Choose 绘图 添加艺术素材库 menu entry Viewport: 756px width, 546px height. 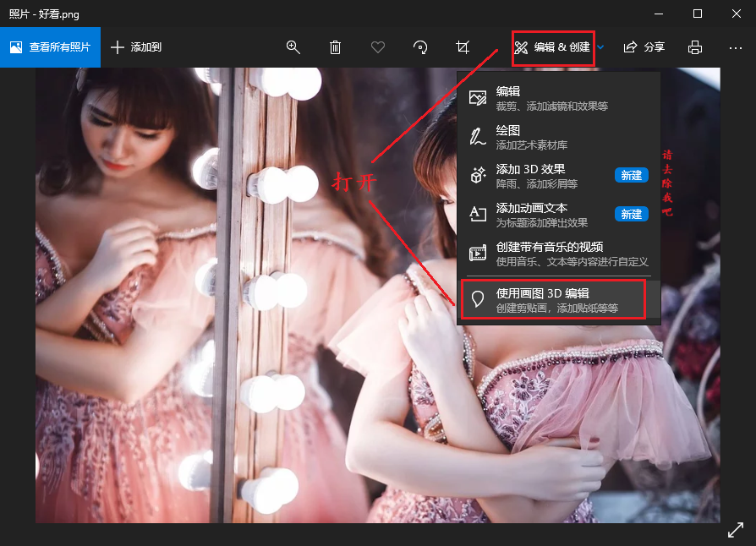(558, 137)
